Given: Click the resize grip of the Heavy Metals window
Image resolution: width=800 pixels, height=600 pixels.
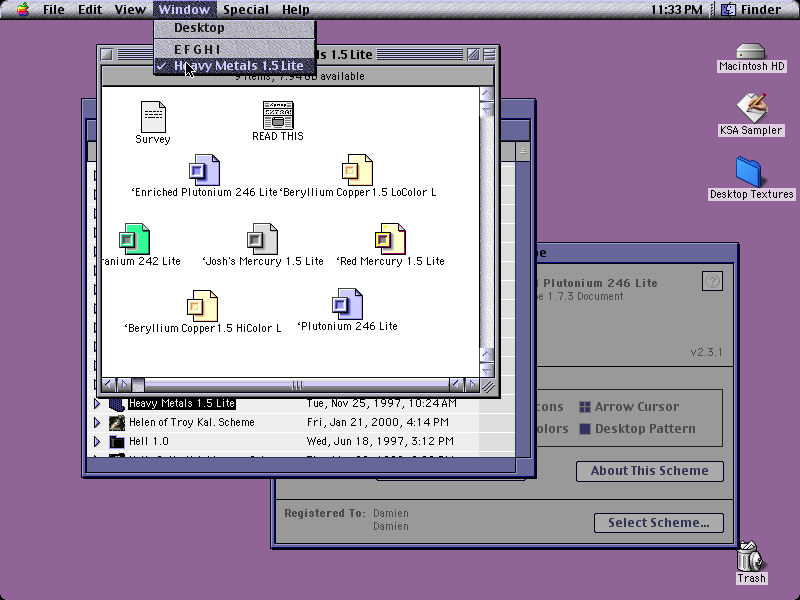Looking at the screenshot, I should [x=488, y=386].
